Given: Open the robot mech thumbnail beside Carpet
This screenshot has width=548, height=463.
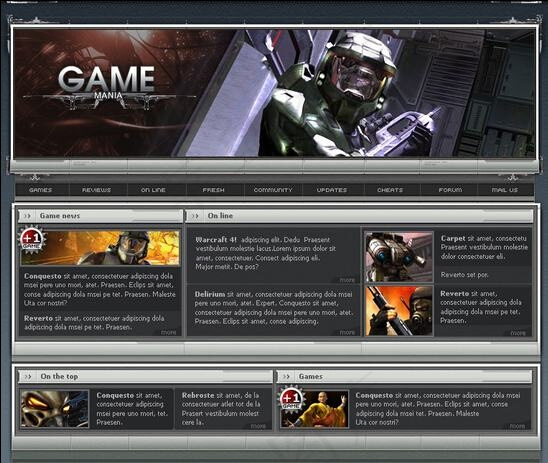Looking at the screenshot, I should pyautogui.click(x=399, y=257).
